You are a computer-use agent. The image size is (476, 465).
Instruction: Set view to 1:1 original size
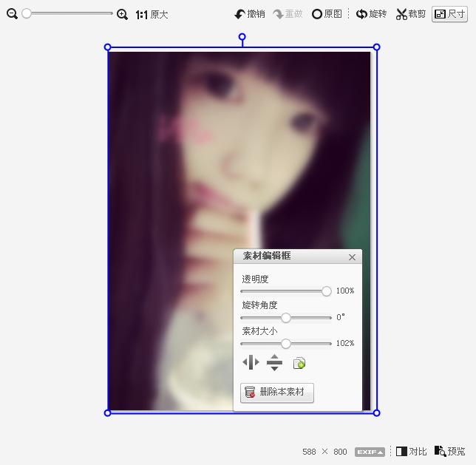pos(152,14)
